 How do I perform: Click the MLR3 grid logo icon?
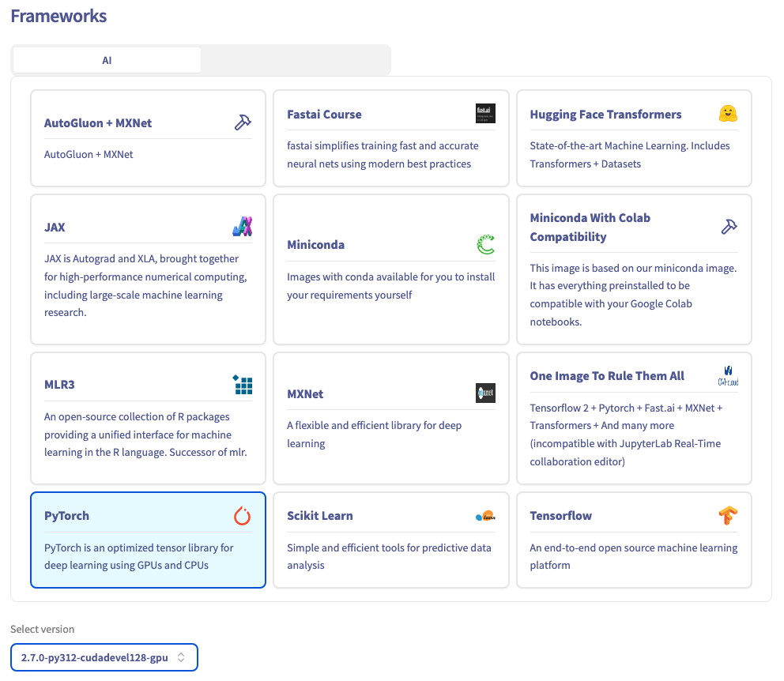tap(243, 384)
